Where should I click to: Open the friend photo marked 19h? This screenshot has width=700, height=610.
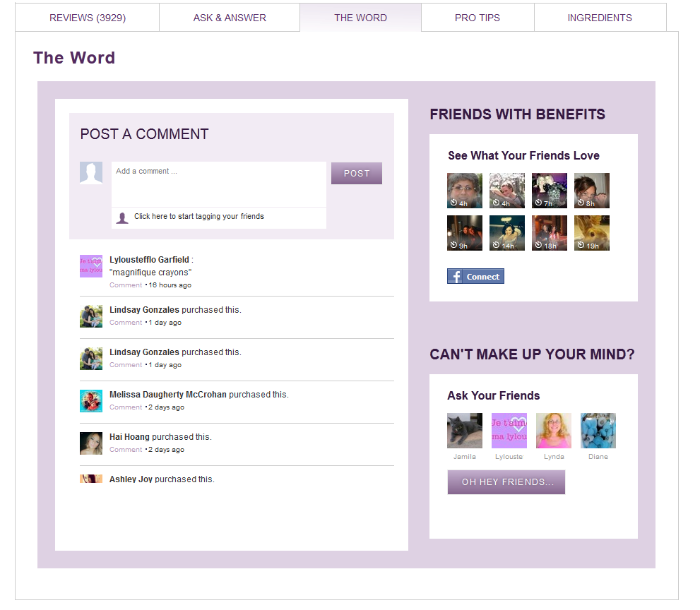[x=592, y=233]
